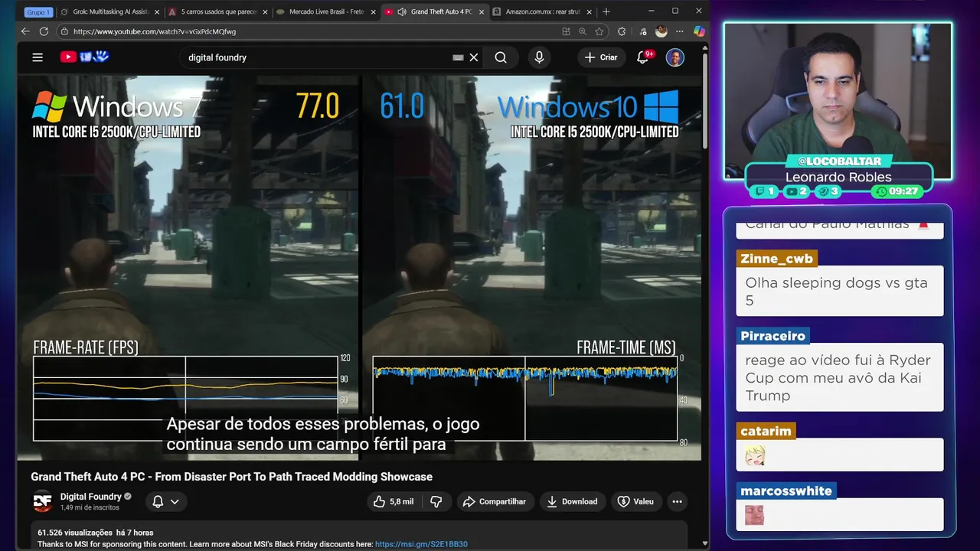980x551 pixels.
Task: Click the Download button
Action: tap(573, 501)
